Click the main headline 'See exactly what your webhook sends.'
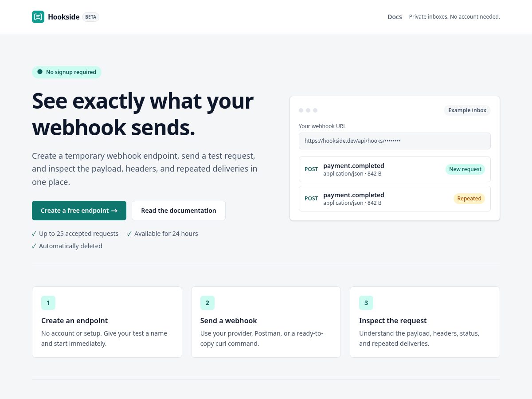This screenshot has height=399, width=532. pos(143,114)
